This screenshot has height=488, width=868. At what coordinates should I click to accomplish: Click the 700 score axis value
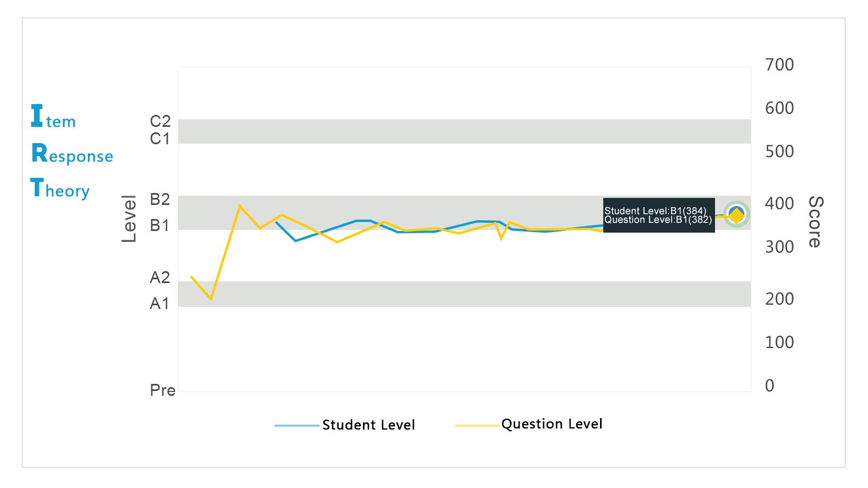click(780, 65)
